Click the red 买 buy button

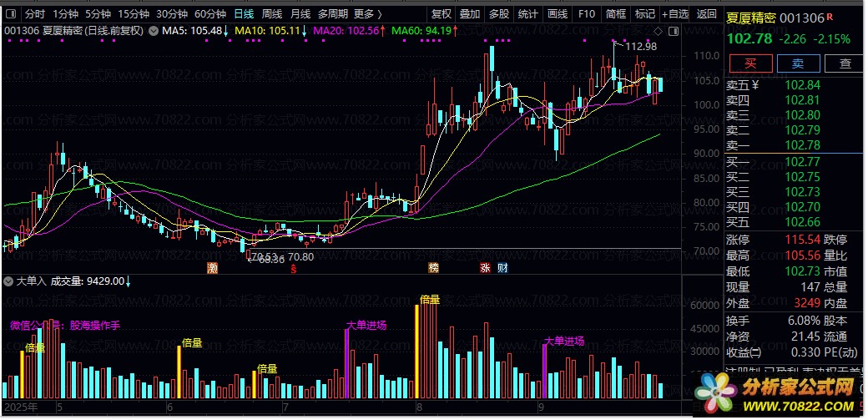pyautogui.click(x=750, y=63)
